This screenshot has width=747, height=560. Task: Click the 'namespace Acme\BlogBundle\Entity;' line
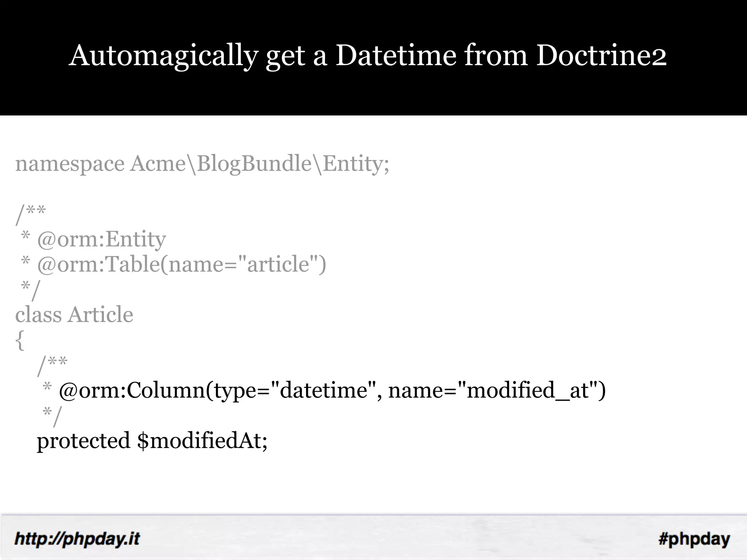coord(202,164)
